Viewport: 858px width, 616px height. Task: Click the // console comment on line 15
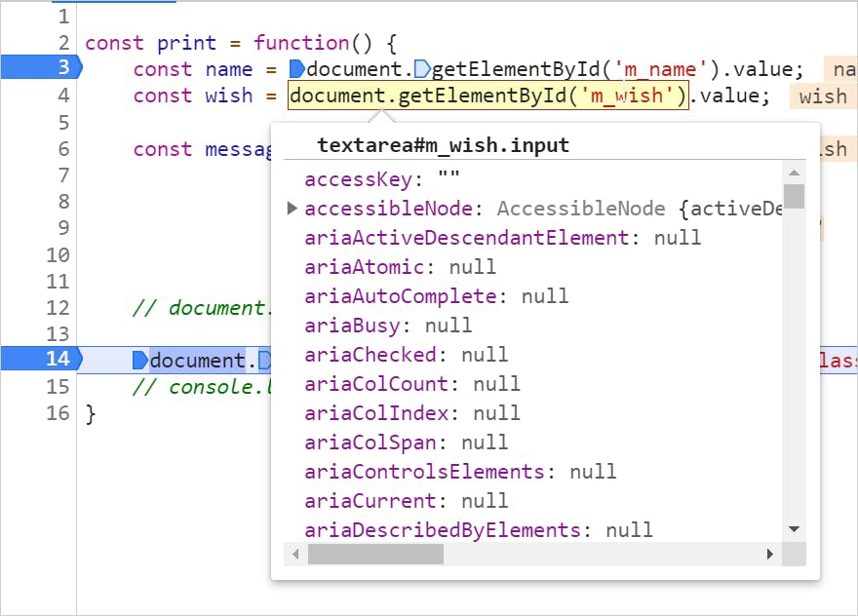203,387
